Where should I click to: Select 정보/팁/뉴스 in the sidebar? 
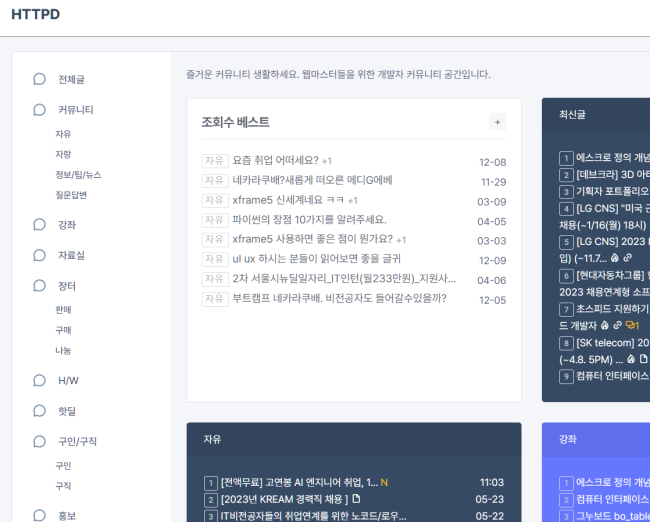click(x=77, y=174)
